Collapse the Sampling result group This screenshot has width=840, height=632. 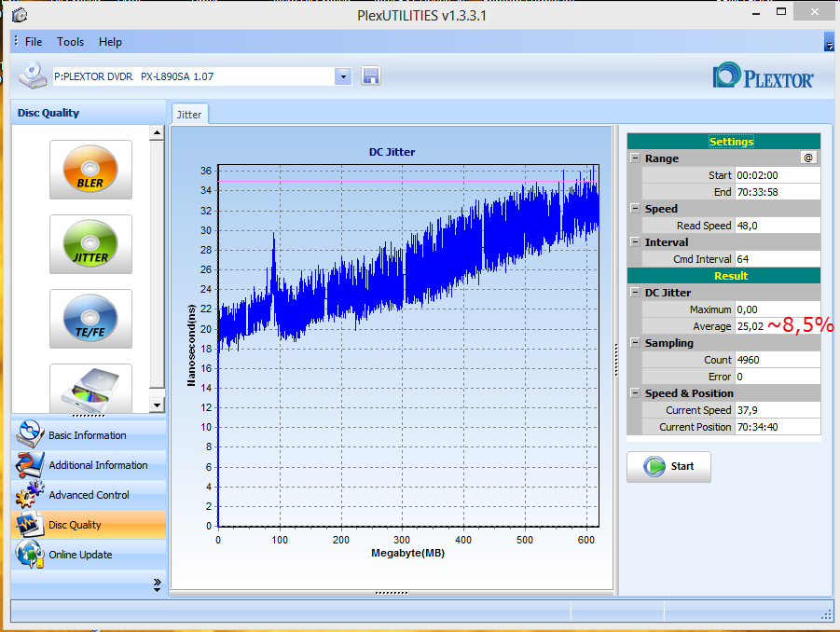635,343
